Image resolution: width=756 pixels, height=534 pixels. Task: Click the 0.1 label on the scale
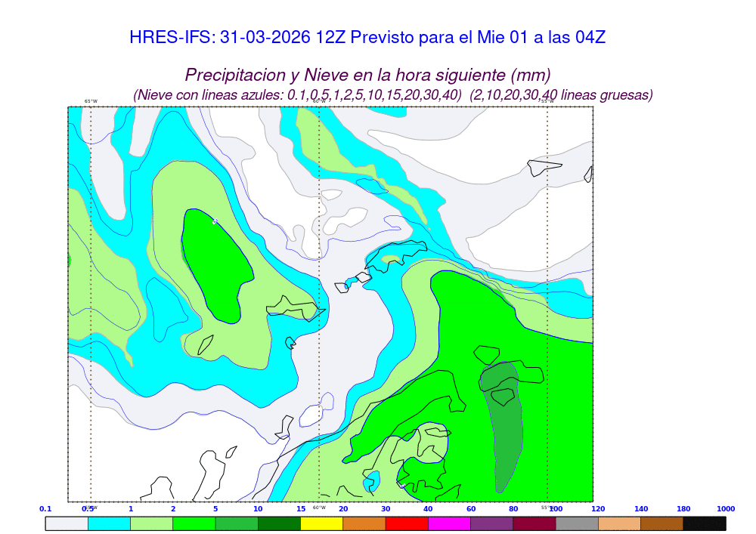45,509
